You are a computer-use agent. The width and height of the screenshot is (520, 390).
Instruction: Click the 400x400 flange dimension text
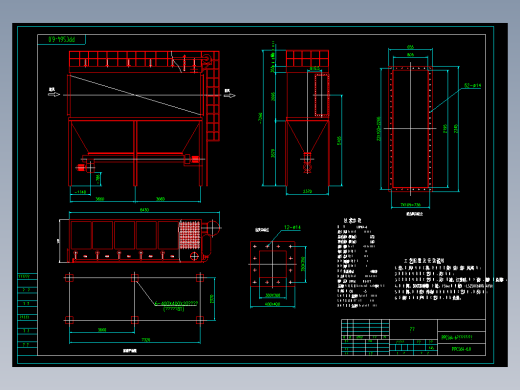272,304
